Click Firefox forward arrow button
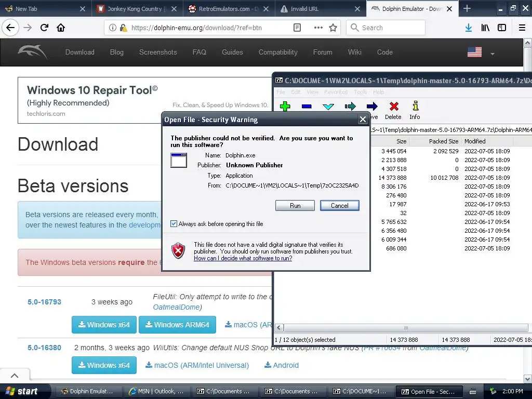The image size is (532, 399). click(28, 28)
